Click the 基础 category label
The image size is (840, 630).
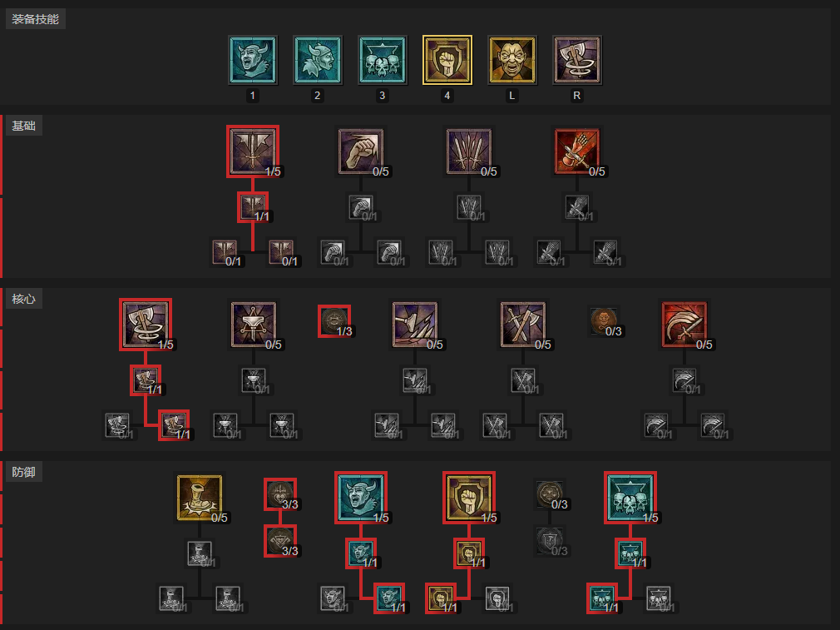(x=23, y=126)
